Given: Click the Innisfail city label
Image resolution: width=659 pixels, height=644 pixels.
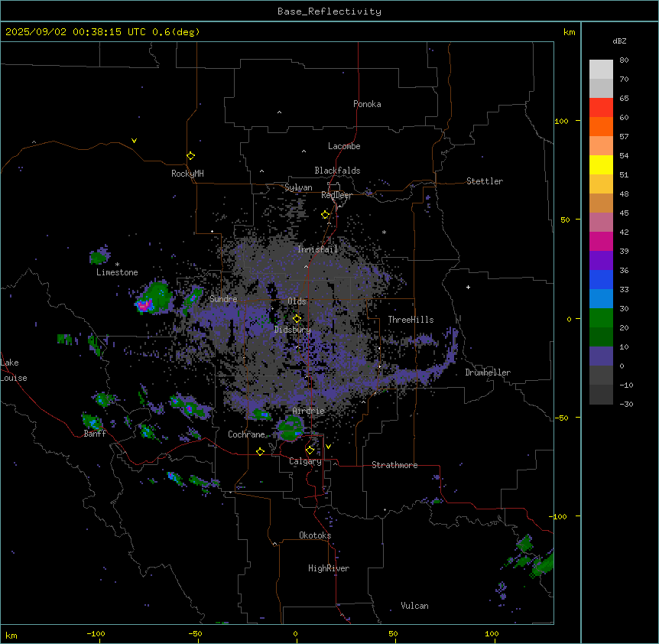Looking at the screenshot, I should pos(318,249).
